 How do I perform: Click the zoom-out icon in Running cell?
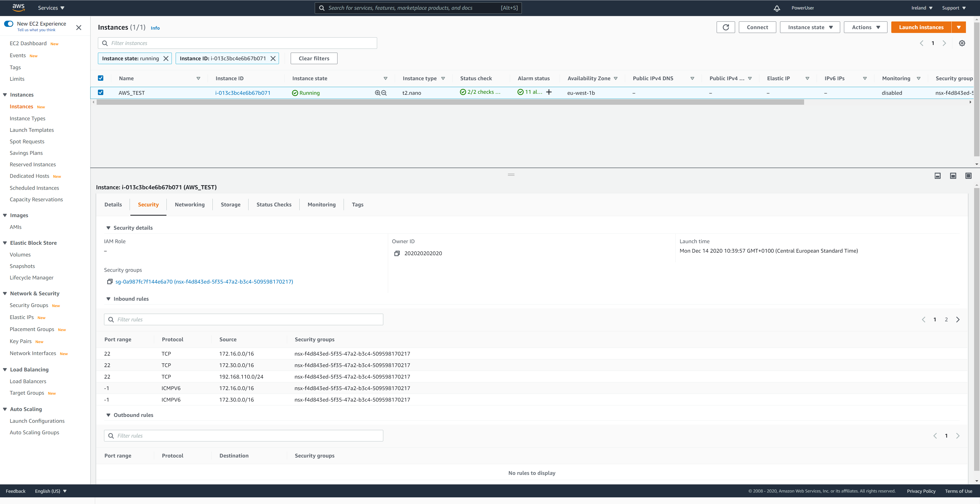tap(384, 93)
